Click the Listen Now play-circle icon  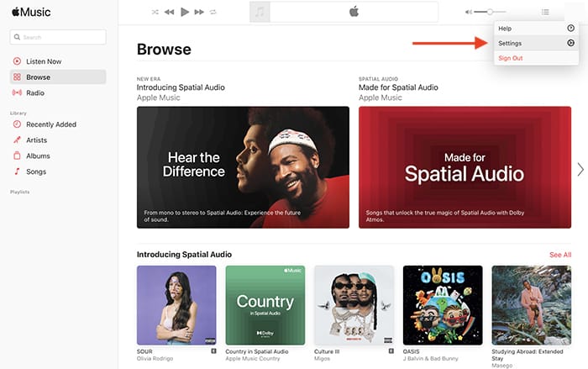[x=17, y=61]
